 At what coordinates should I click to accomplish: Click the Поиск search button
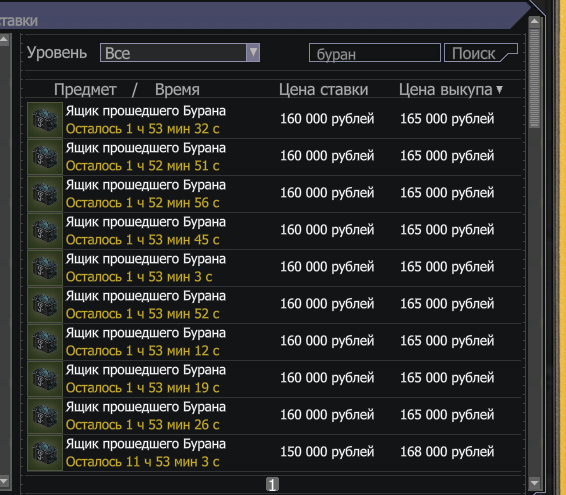pos(480,53)
